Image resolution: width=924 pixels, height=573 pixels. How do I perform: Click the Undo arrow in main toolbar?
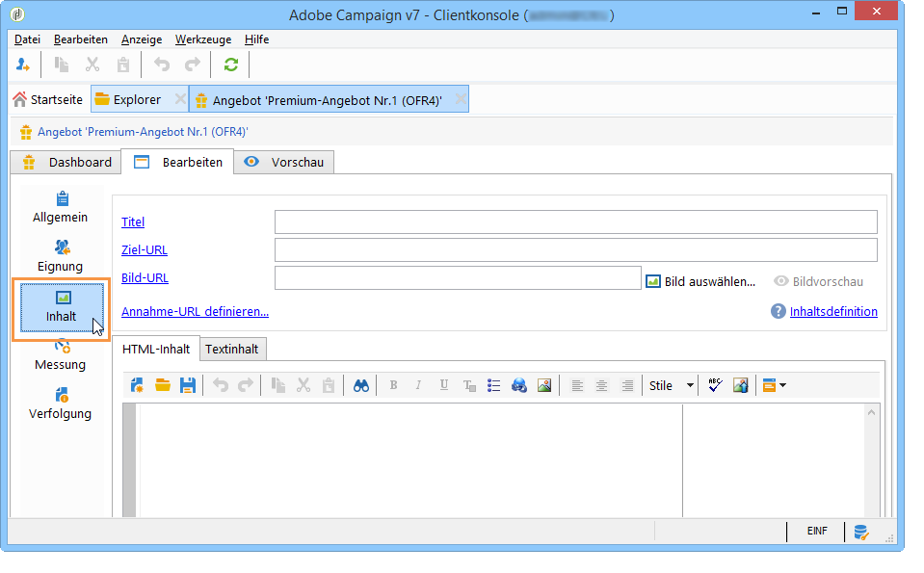[162, 65]
